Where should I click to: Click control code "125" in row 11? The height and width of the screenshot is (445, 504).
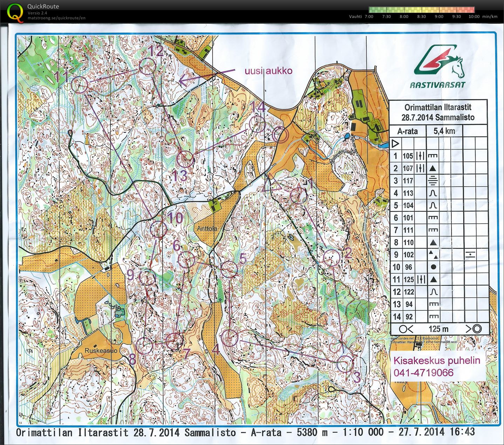pyautogui.click(x=409, y=279)
